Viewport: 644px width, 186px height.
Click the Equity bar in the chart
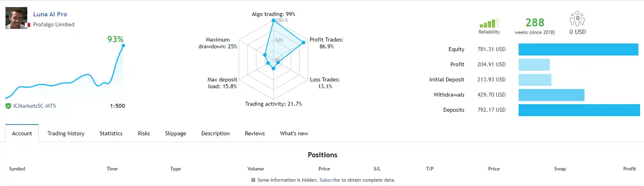point(578,49)
